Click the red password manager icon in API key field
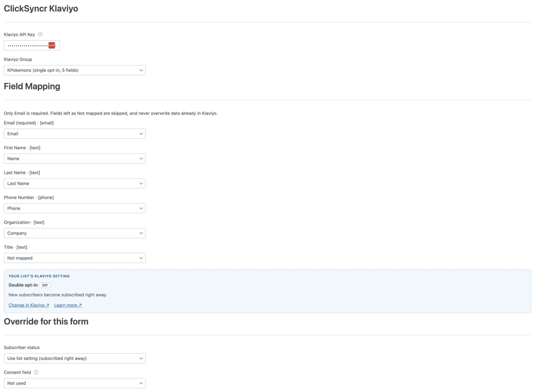 pos(52,45)
